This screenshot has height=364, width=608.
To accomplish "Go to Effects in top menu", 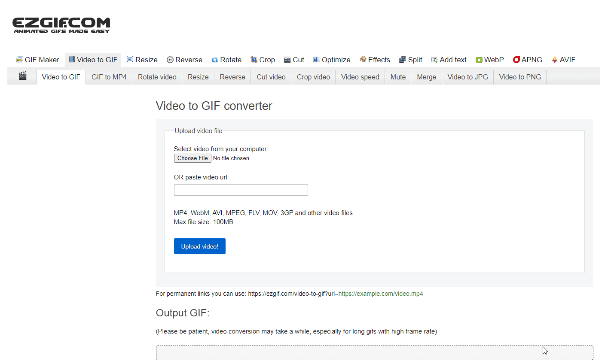I will [375, 60].
